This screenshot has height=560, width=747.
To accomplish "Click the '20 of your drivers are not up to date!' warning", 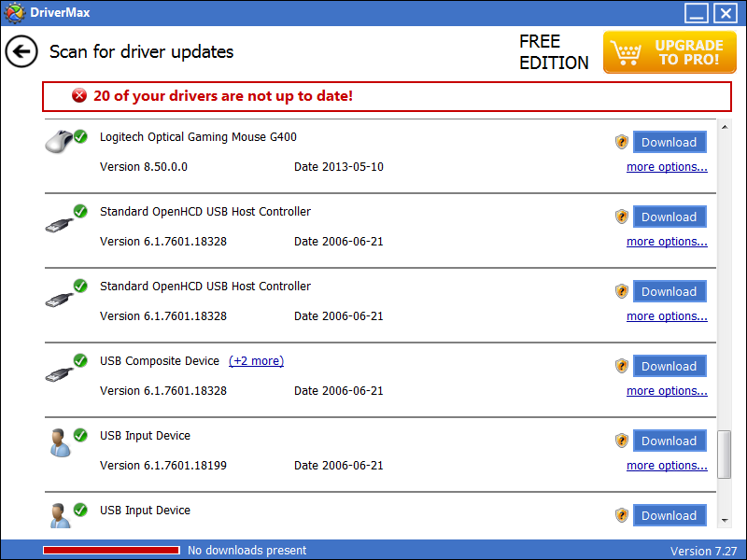I will point(223,96).
